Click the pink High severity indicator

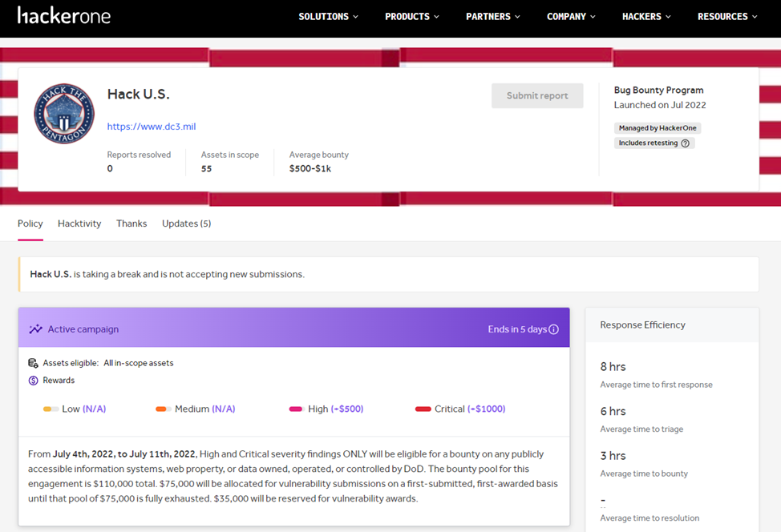click(297, 409)
